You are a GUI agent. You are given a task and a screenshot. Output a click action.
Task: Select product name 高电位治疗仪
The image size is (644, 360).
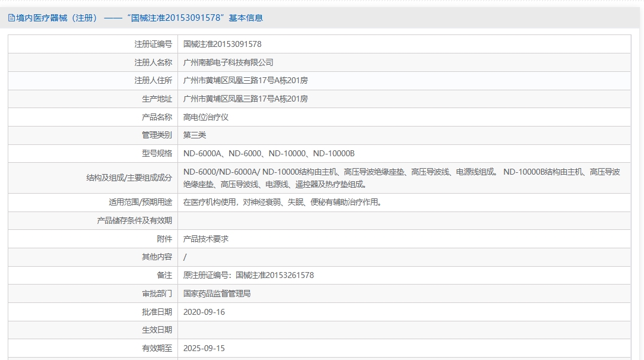[x=206, y=117]
